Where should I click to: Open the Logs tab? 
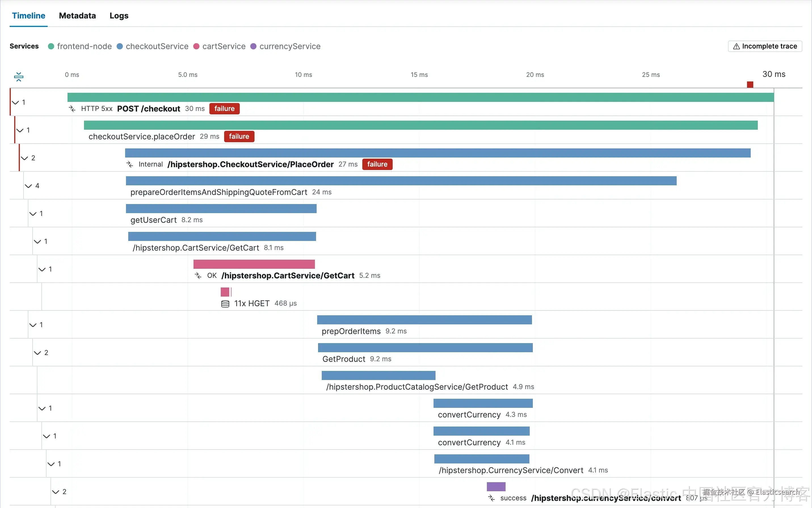pyautogui.click(x=119, y=16)
